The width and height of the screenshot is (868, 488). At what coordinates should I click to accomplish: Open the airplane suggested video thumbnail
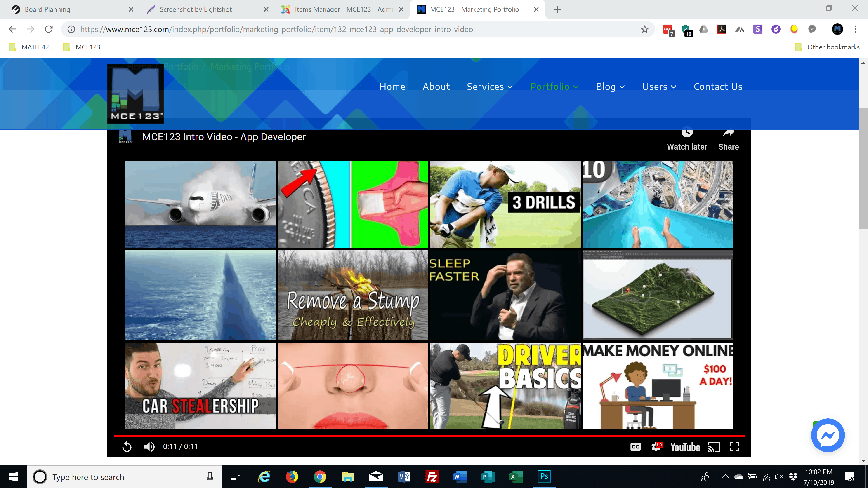[200, 204]
